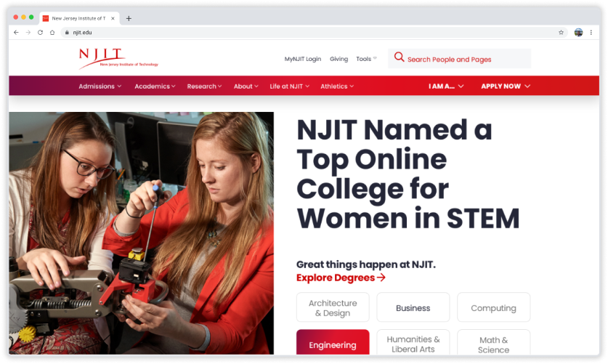608x364 pixels.
Task: Expand the Academics menu
Action: (155, 86)
